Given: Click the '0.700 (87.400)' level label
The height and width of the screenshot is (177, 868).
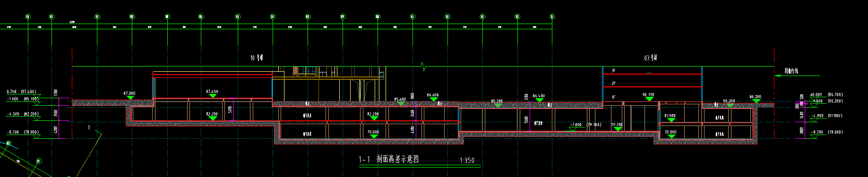Looking at the screenshot, I should [x=22, y=92].
